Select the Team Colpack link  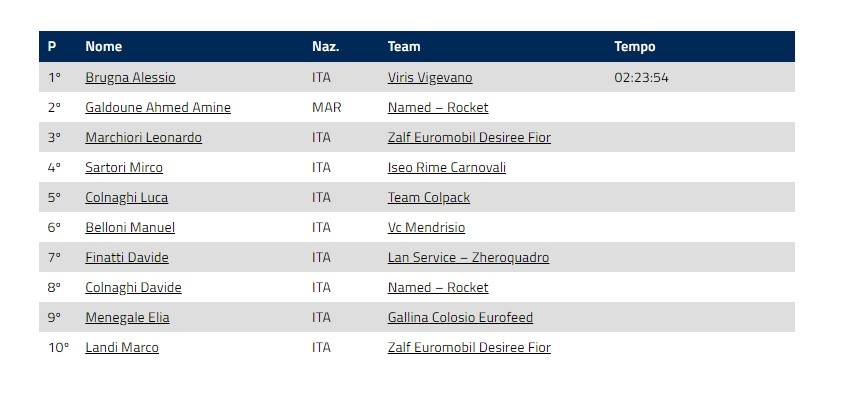click(429, 198)
